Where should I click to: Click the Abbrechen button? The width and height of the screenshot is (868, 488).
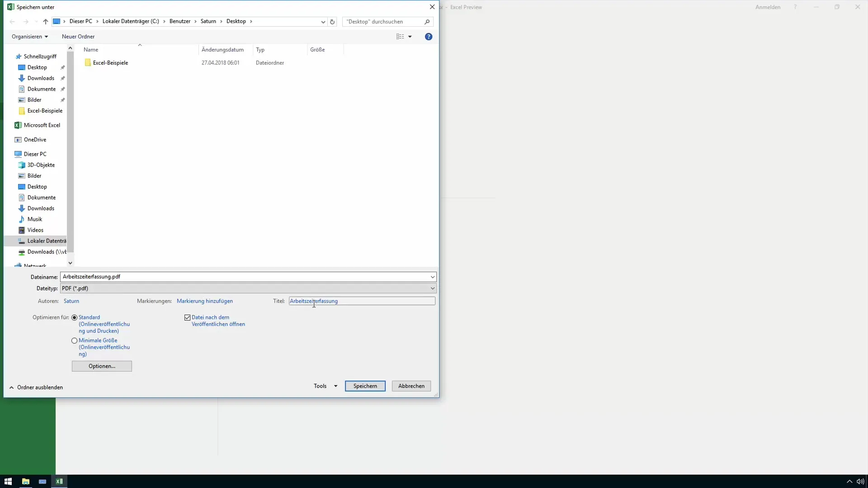411,386
